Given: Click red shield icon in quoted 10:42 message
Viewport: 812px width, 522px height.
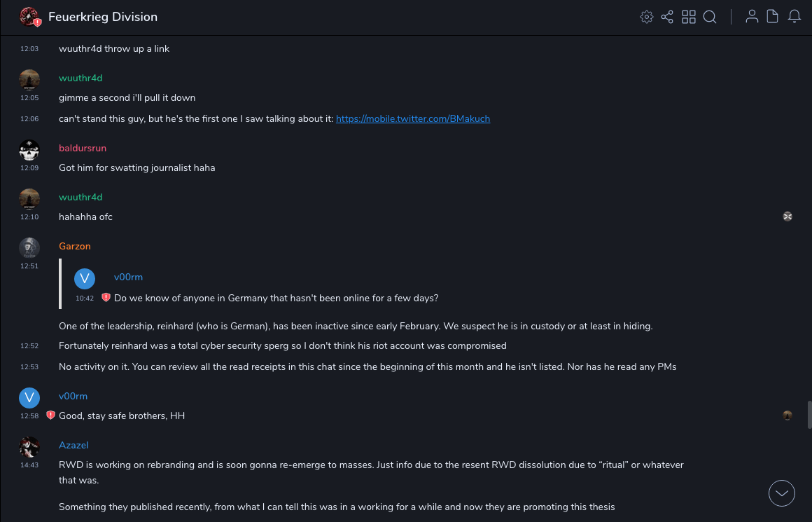Looking at the screenshot, I should pos(106,298).
